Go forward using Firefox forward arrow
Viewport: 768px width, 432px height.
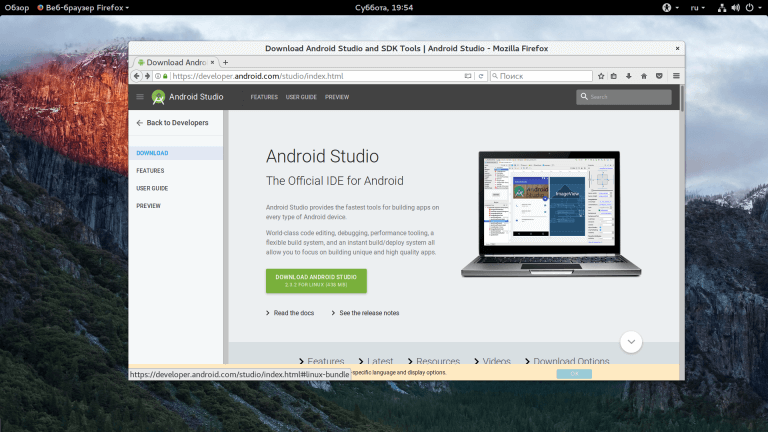point(147,76)
